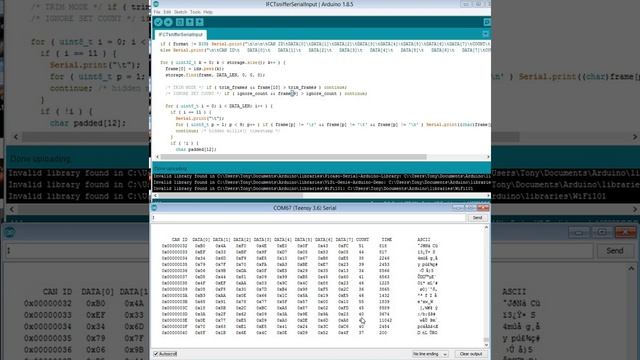Image resolution: width=640 pixels, height=360 pixels.
Task: Click the COUNT column header
Action: [x=362, y=240]
